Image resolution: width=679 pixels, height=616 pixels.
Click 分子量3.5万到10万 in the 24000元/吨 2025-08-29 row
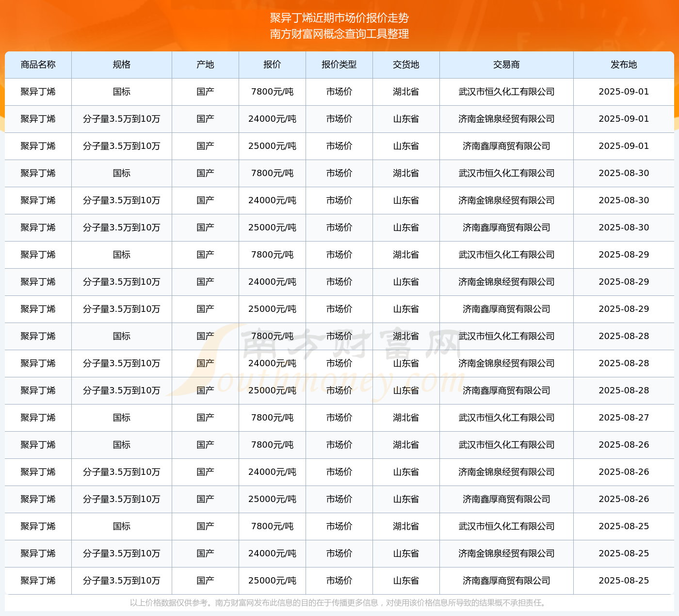pos(122,282)
